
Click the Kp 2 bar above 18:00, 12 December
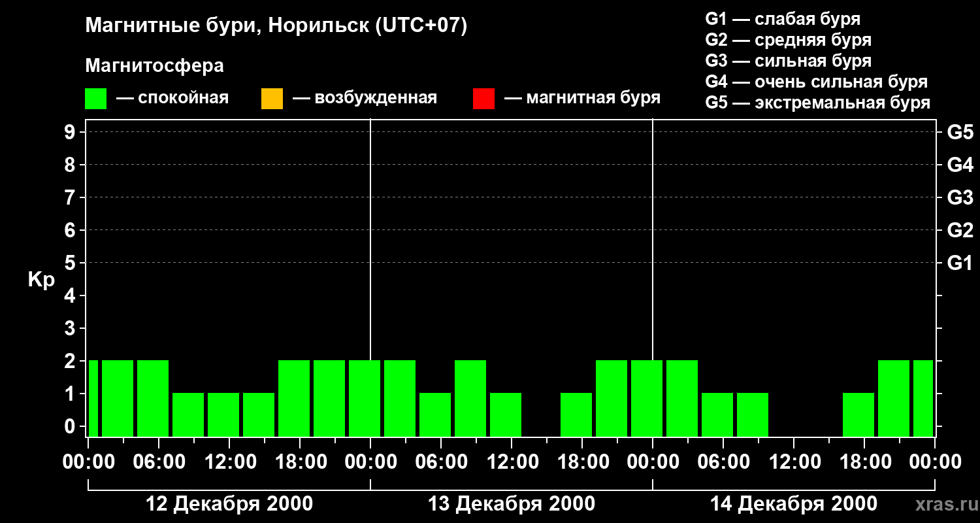(x=294, y=398)
